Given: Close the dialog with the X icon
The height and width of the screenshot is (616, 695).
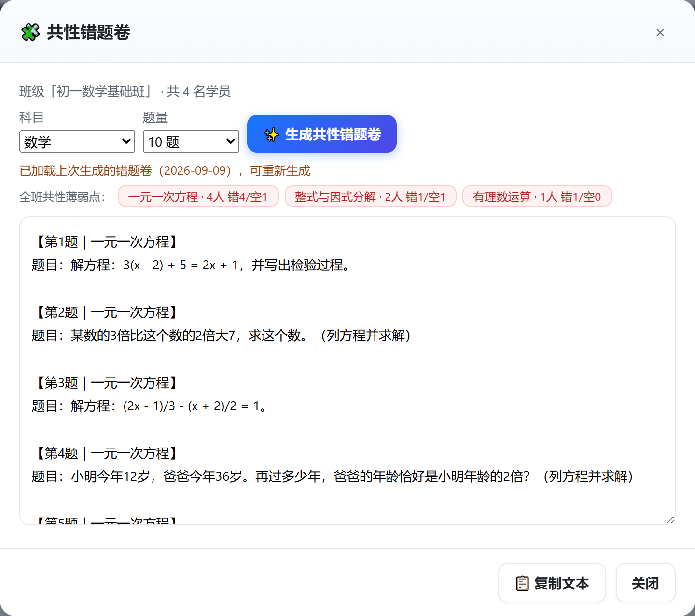Looking at the screenshot, I should 660,32.
